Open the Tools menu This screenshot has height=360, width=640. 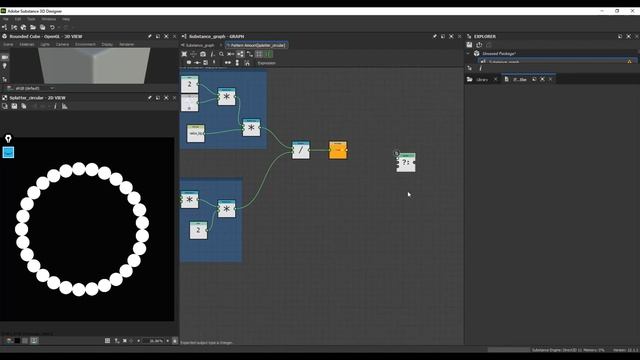point(31,19)
